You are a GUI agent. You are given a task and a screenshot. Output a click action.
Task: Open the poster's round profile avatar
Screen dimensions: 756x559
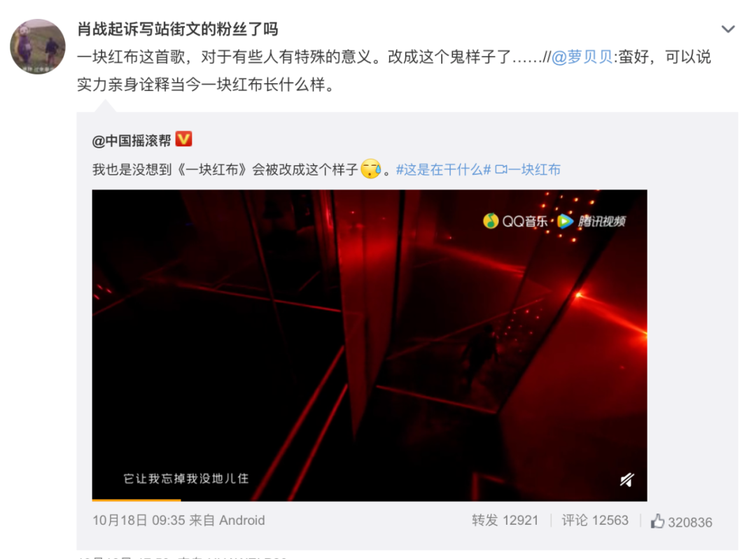pyautogui.click(x=38, y=47)
